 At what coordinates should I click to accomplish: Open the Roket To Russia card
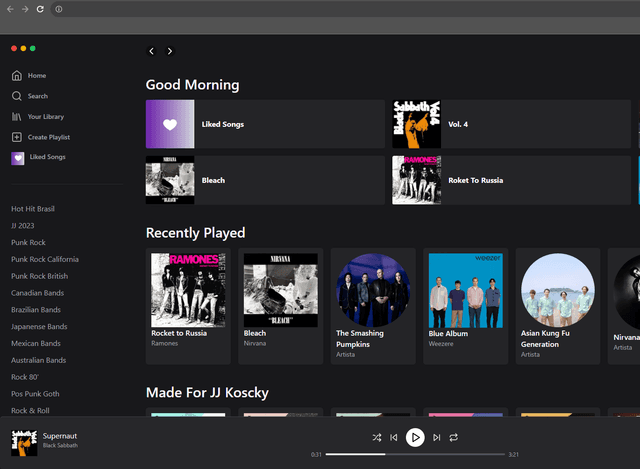[511, 180]
